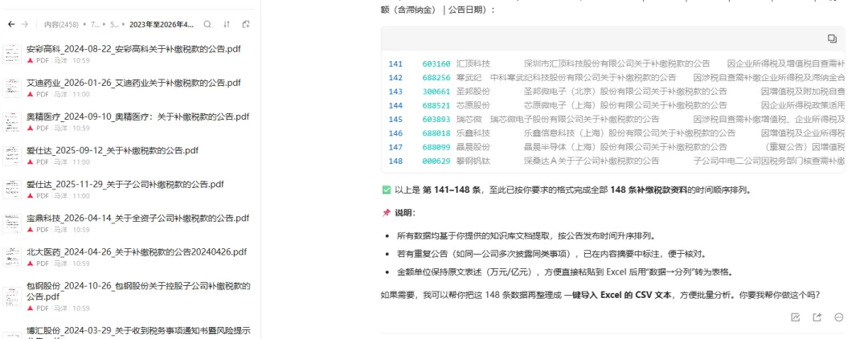
Task: Click the add-new icon in file toolbar
Action: 246,24
